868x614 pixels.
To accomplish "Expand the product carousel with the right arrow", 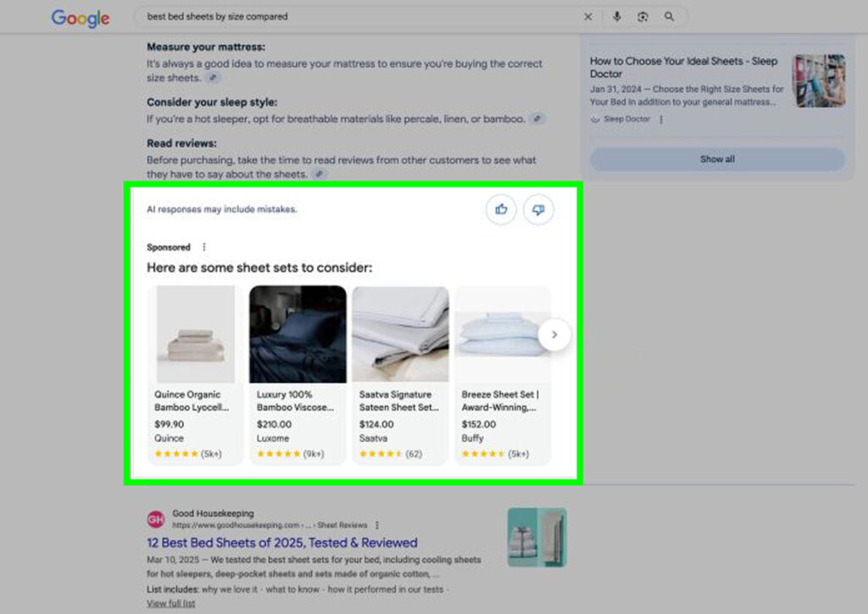I will (555, 335).
